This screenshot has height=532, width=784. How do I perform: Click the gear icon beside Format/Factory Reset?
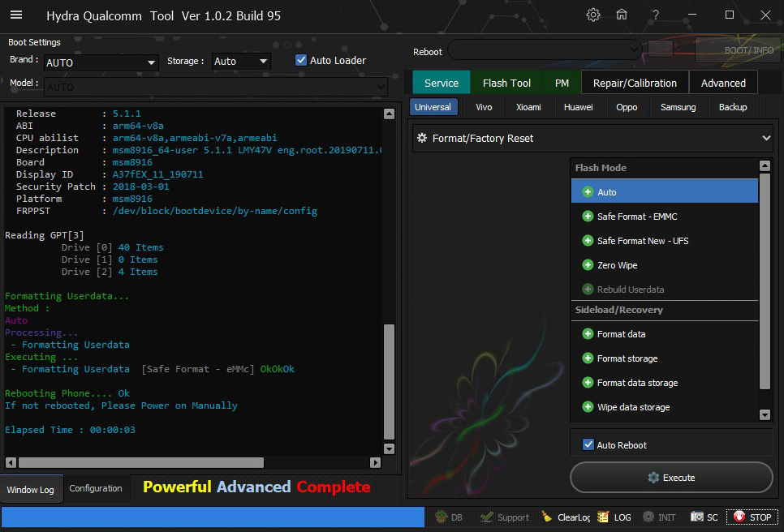click(x=422, y=138)
